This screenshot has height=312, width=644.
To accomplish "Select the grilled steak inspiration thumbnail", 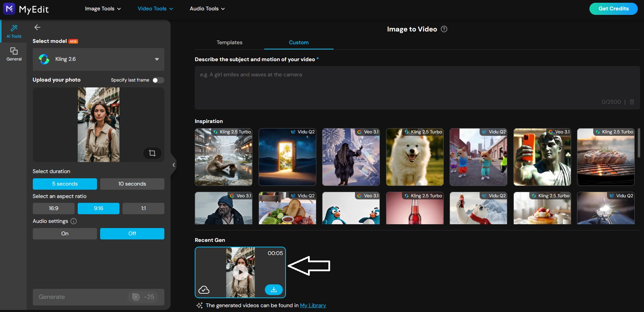I will click(606, 157).
